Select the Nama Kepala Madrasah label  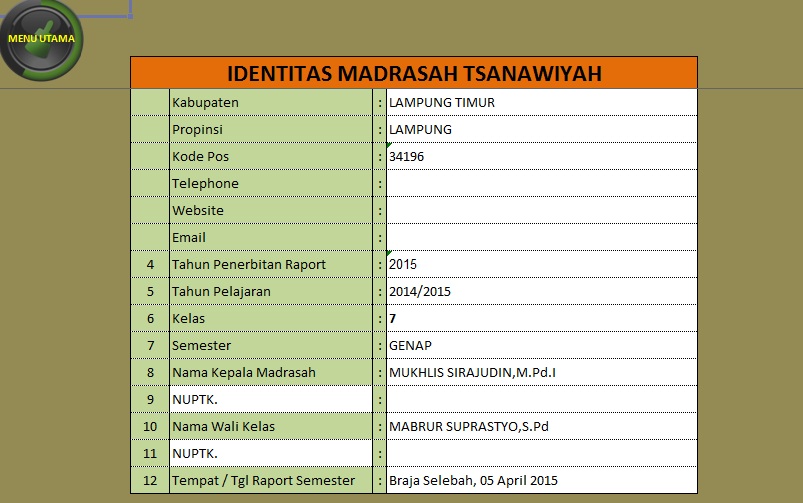coord(271,372)
